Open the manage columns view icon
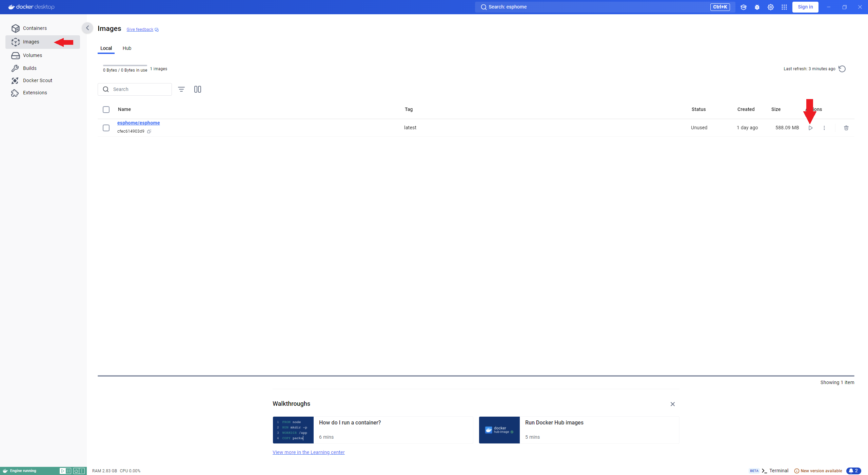The width and height of the screenshot is (868, 475). [x=198, y=89]
